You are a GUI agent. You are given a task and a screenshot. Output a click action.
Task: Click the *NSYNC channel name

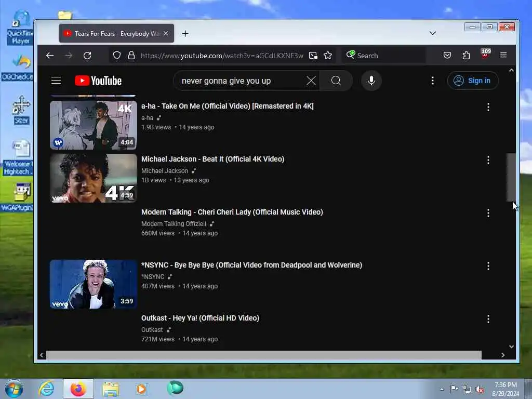coord(153,276)
